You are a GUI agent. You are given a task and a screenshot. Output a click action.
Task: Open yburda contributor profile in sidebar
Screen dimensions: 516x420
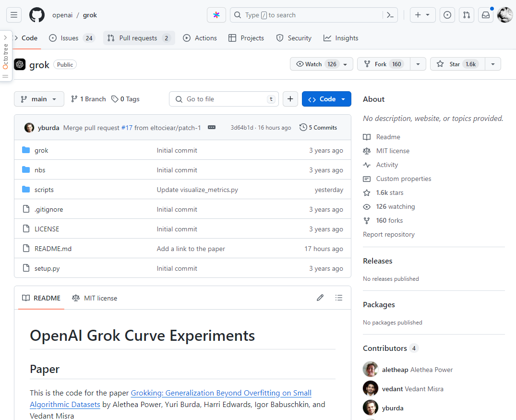[x=393, y=408]
